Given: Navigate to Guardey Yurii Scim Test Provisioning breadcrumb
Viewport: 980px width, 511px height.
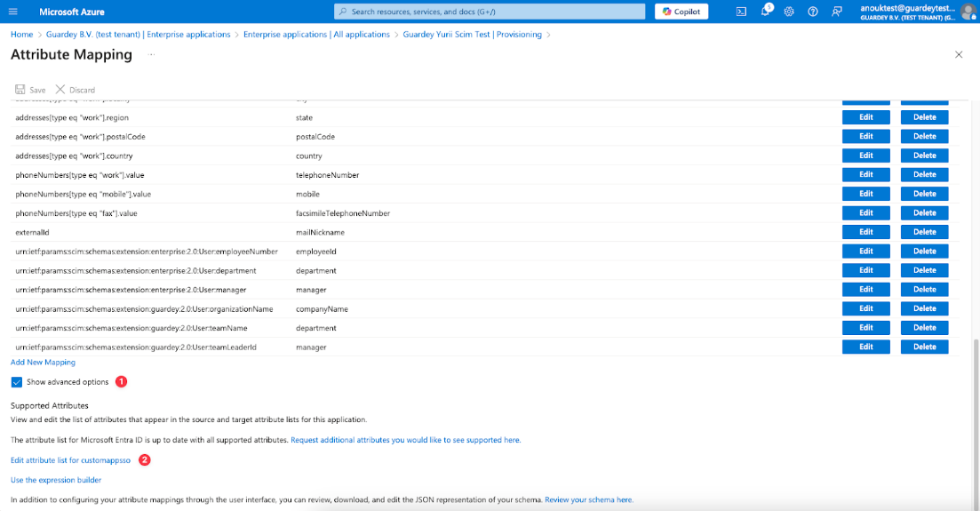Looking at the screenshot, I should pyautogui.click(x=472, y=35).
